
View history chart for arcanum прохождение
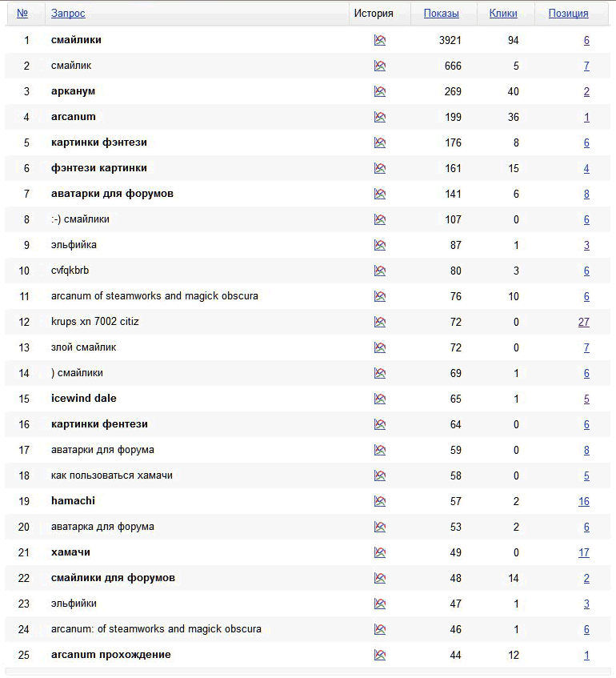pos(379,655)
